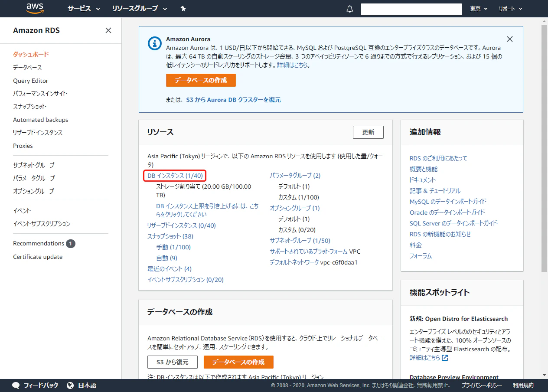
Task: Open 最近のイベント (4) link
Action: tap(170, 269)
